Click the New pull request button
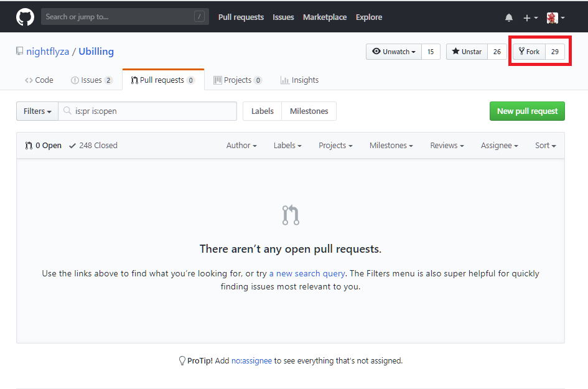Viewport: 588px width, 389px height. pos(527,111)
